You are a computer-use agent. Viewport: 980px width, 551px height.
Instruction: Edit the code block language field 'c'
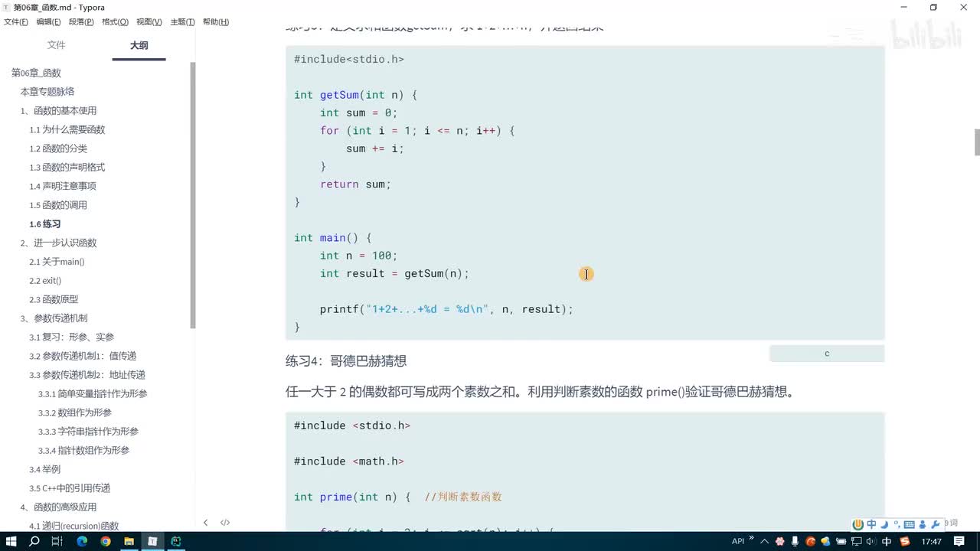[x=827, y=354]
